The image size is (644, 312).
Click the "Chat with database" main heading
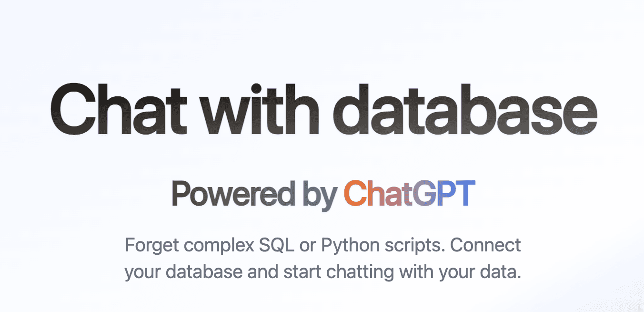coord(323,111)
